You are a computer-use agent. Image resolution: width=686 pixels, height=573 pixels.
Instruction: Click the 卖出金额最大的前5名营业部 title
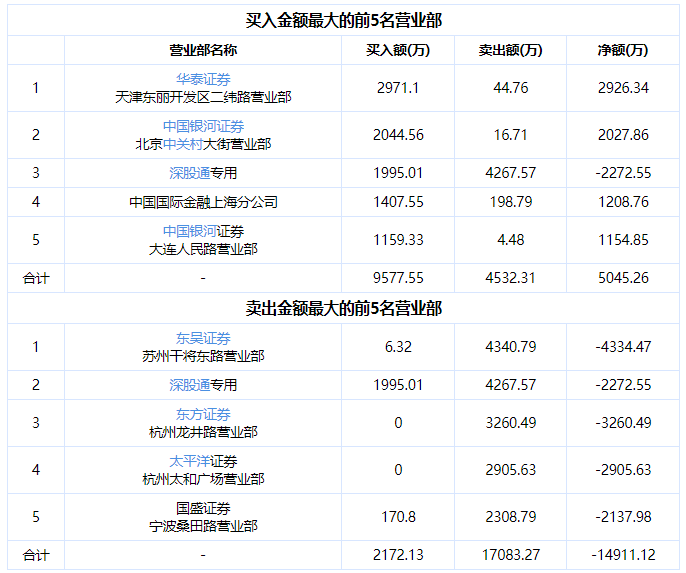pyautogui.click(x=343, y=308)
